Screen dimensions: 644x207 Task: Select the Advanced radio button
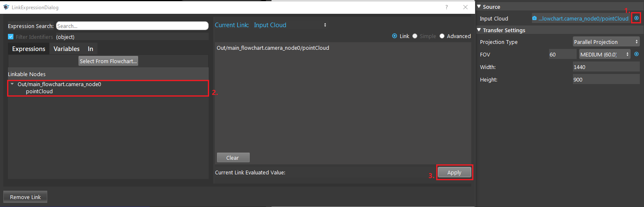click(442, 36)
